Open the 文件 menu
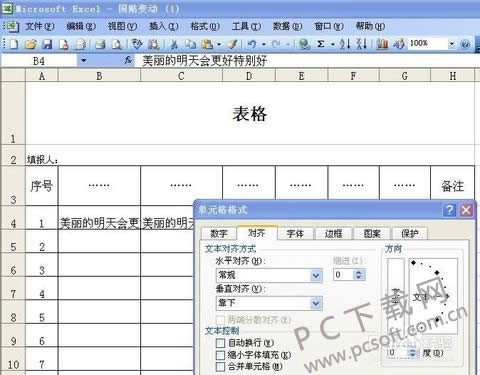The height and width of the screenshot is (375, 480). pyautogui.click(x=40, y=26)
